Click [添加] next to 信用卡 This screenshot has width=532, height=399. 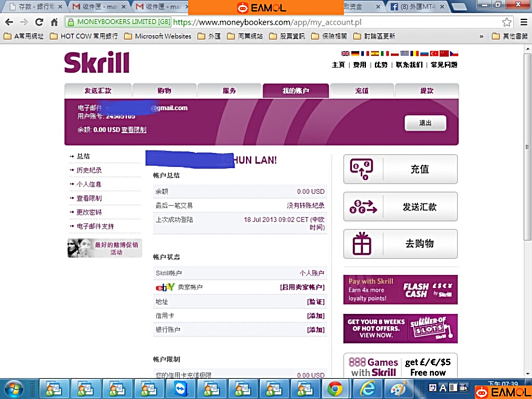click(x=315, y=315)
